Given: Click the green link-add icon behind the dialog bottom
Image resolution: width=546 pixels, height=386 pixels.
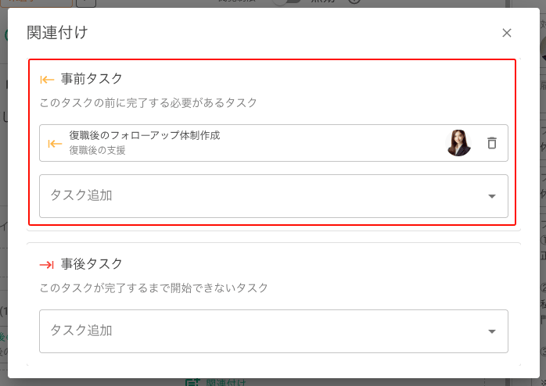Looking at the screenshot, I should (193, 382).
